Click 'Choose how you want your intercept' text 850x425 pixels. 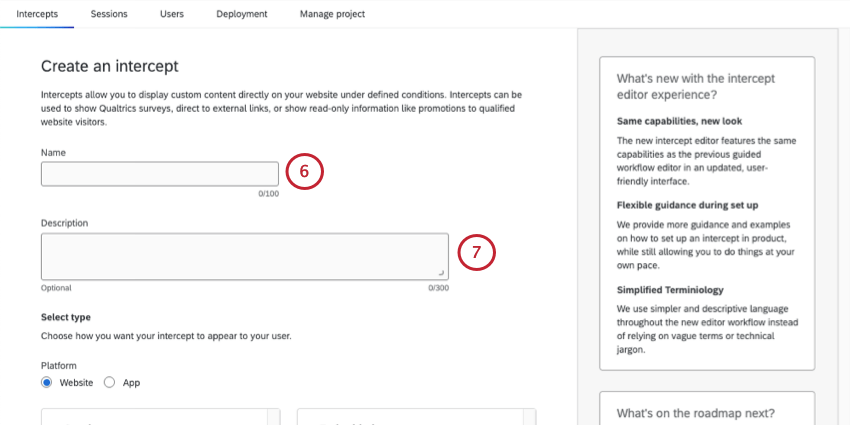point(166,336)
